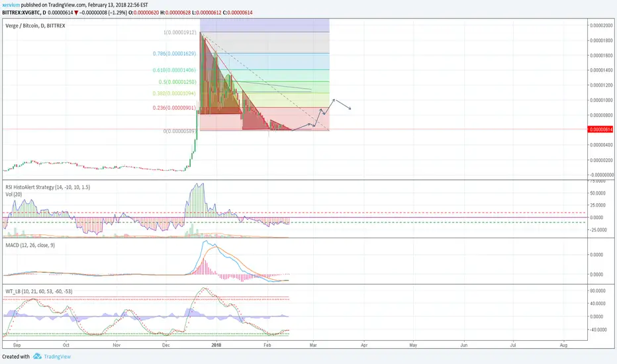Click the published date February 13, 2018 text
This screenshot has width=617, height=364.
coord(107,5)
